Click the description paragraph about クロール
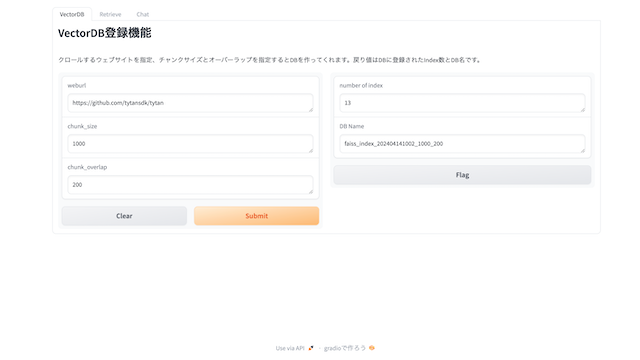Viewport: 640px width, 360px height. click(270, 60)
